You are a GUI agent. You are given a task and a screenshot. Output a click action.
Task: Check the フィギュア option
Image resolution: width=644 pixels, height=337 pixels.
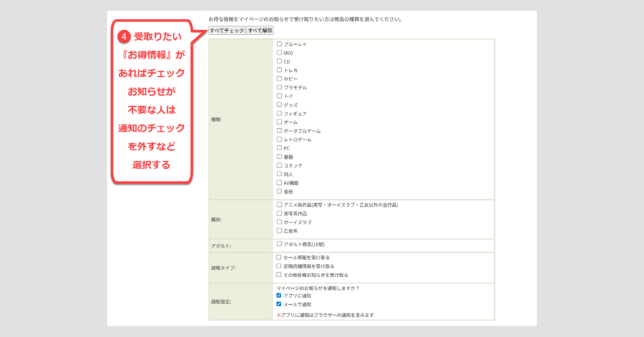(x=279, y=113)
